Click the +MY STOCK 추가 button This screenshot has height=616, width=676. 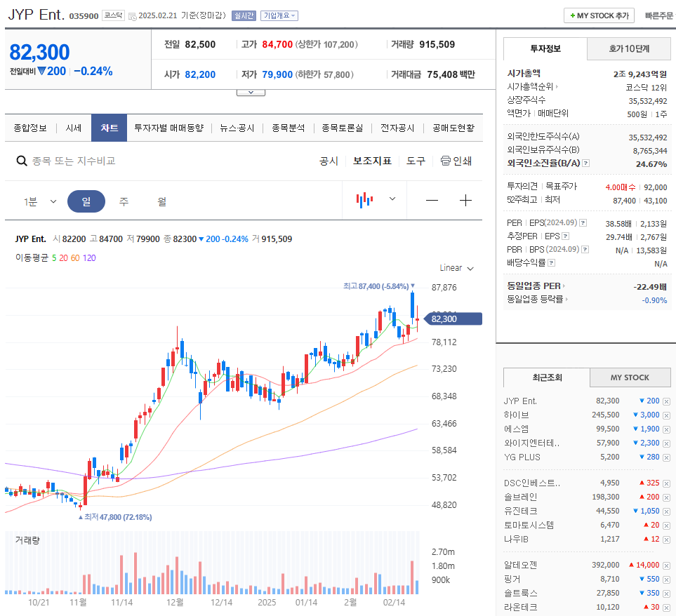(x=598, y=15)
